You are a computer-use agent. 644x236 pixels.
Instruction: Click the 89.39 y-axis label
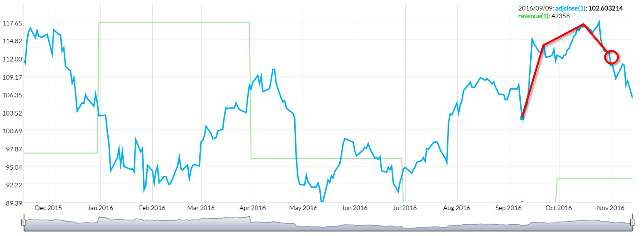tap(14, 203)
